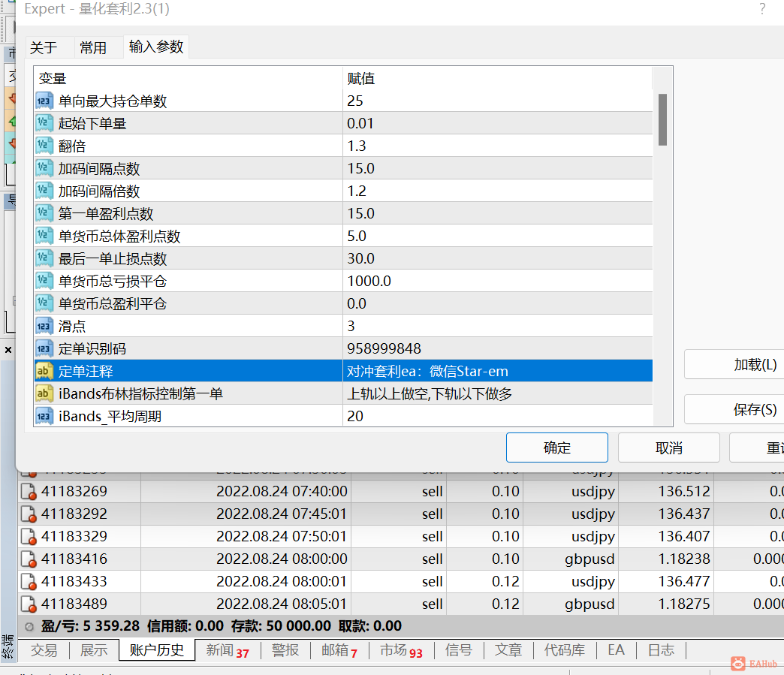Open the 市场 tab with 93 items
784x675 pixels.
(x=402, y=650)
